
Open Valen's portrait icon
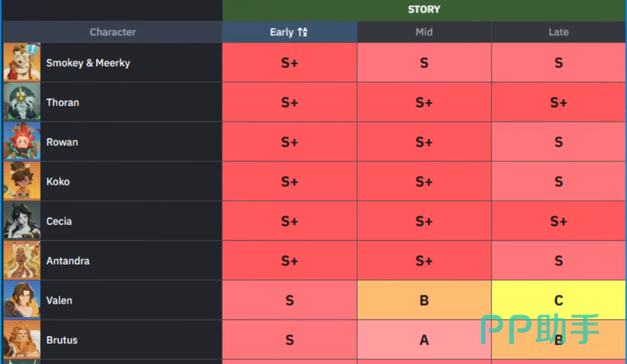click(x=22, y=300)
